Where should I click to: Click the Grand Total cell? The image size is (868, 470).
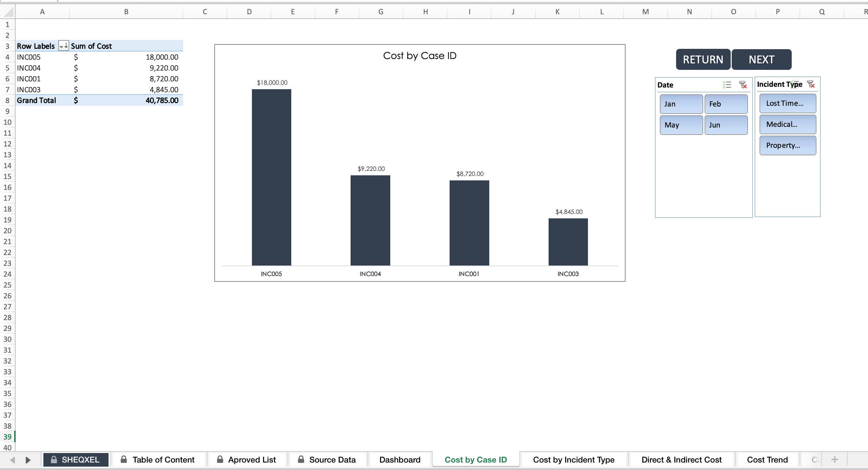coord(36,100)
